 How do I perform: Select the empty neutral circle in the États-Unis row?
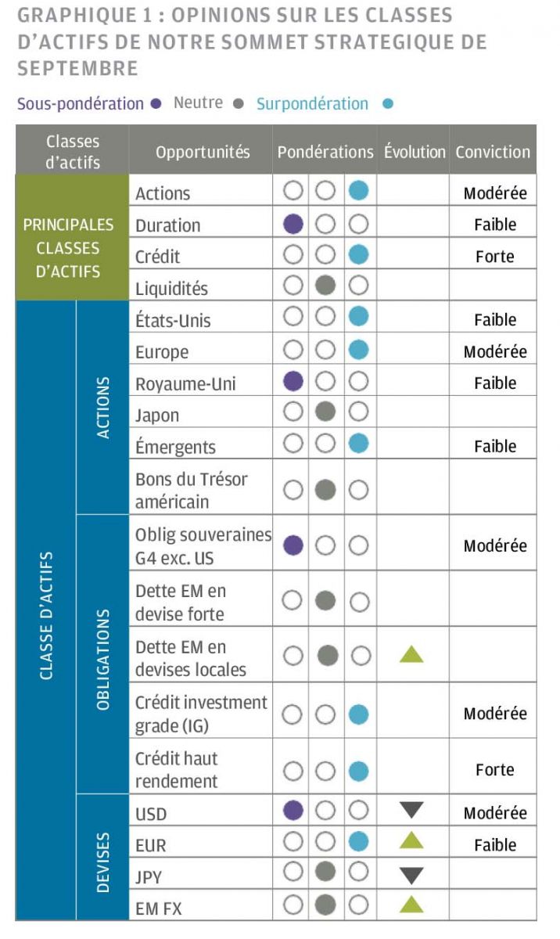pos(326,318)
